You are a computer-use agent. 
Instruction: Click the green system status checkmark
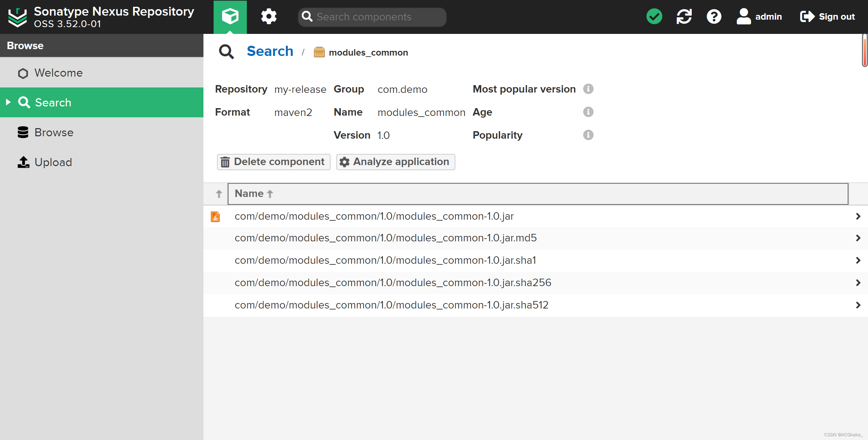tap(654, 16)
